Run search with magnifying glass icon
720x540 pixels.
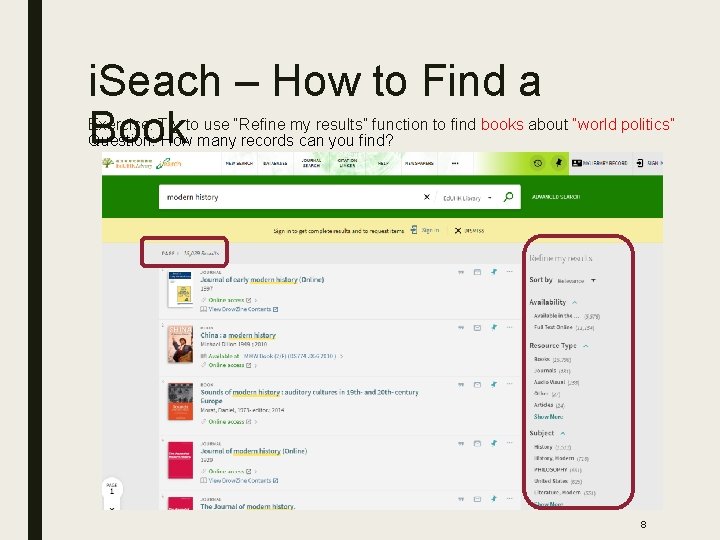pos(508,197)
